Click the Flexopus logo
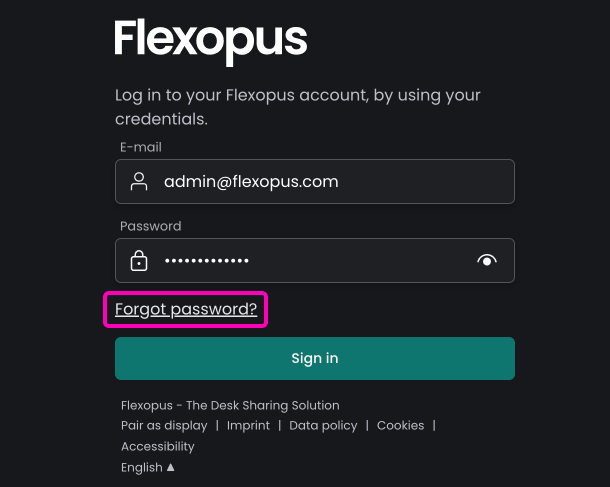Screen dimensions: 610x487 [210, 40]
